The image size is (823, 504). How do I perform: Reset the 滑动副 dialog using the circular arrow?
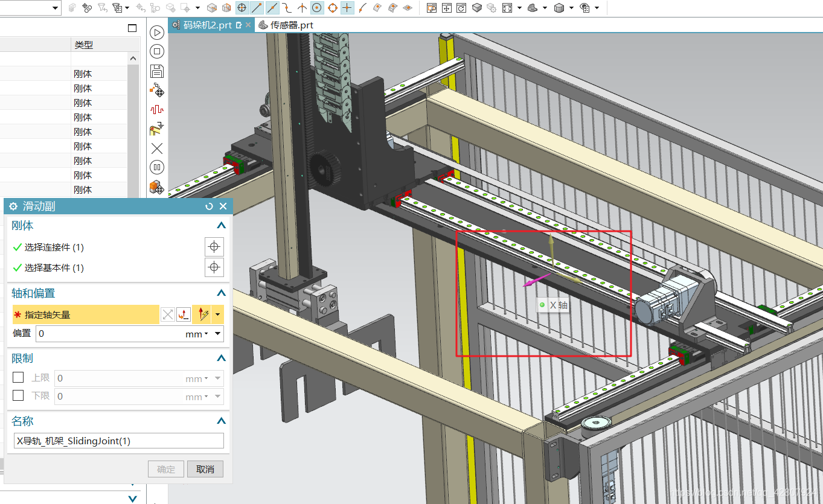(x=209, y=206)
